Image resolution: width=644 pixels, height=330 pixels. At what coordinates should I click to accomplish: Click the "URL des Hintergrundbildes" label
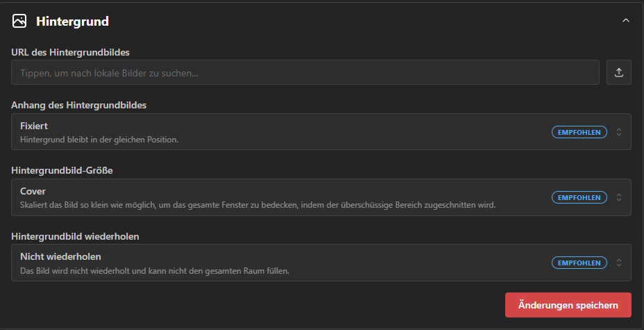click(70, 51)
